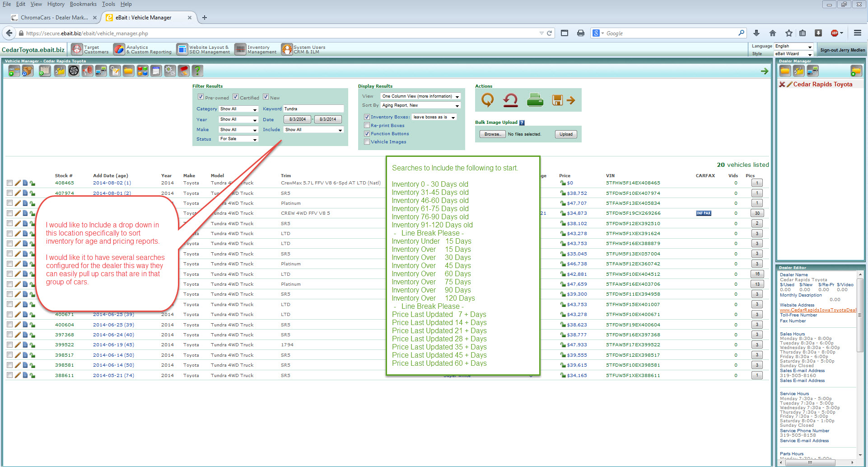Click the Bulk Image Upload help icon
This screenshot has width=868, height=467.
[x=522, y=123]
